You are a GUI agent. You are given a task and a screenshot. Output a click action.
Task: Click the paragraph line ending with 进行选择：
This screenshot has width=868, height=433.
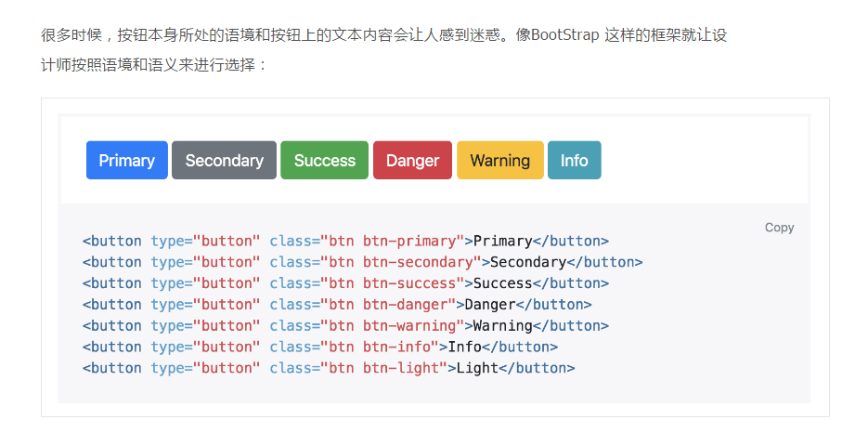(x=154, y=66)
